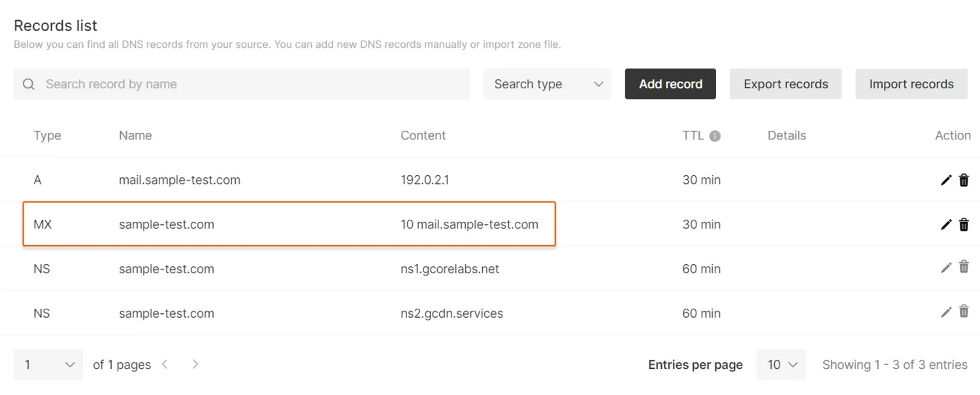Click the search magnifier icon
Viewport: 980px width, 395px height.
28,84
